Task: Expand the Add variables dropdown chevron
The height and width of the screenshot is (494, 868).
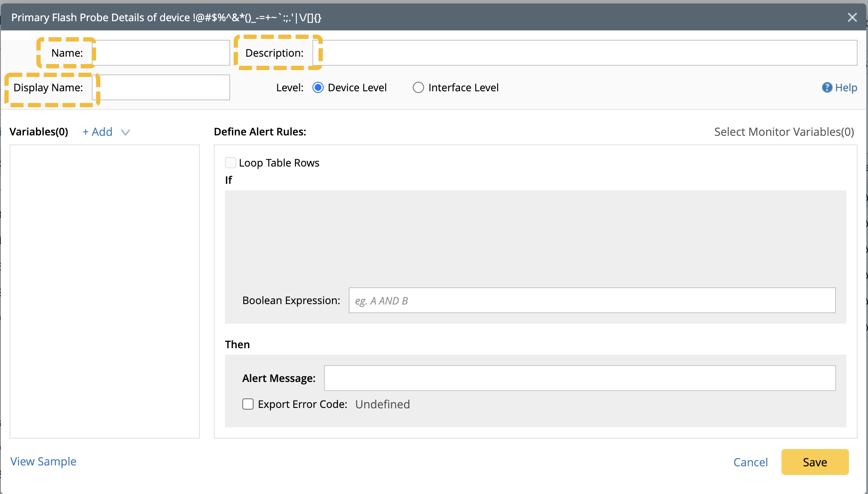Action: (x=125, y=132)
